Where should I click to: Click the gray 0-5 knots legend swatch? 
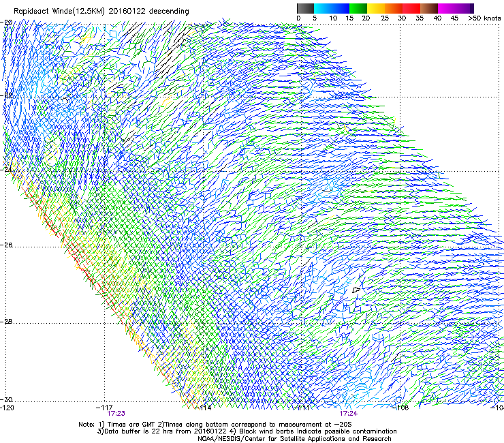(x=305, y=8)
